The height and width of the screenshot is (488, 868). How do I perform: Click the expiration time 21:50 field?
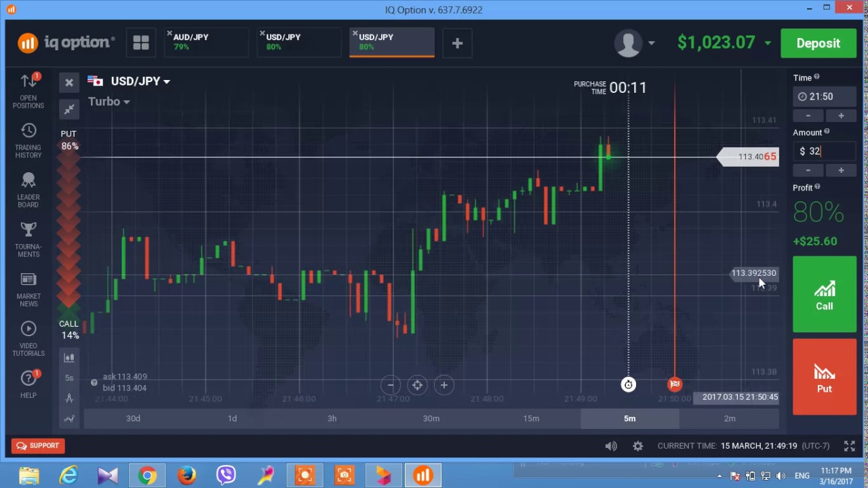click(x=825, y=97)
